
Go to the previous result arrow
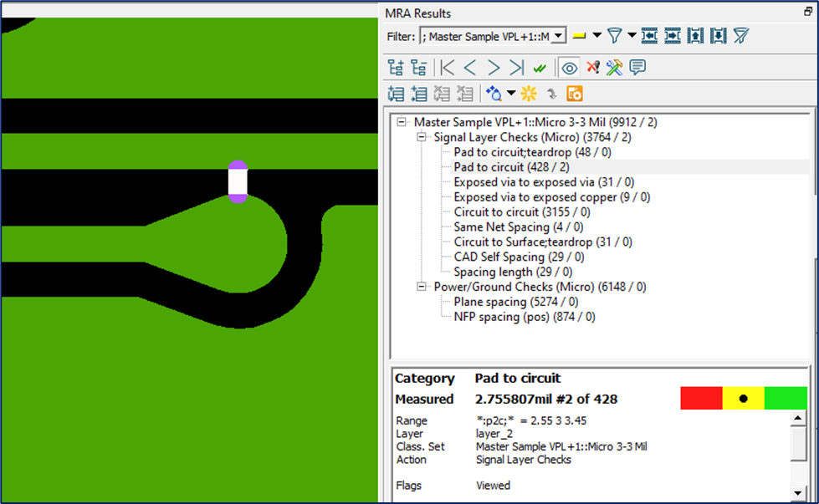click(x=470, y=68)
